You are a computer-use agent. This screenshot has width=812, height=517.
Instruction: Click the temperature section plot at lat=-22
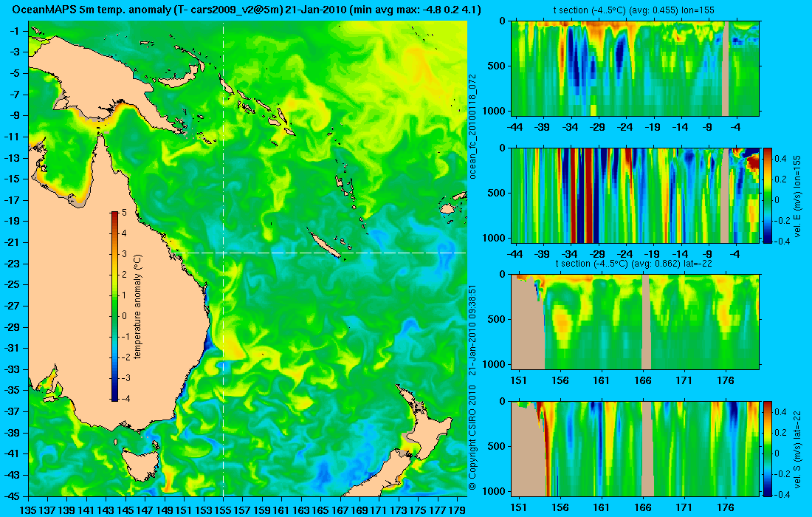pyautogui.click(x=635, y=322)
